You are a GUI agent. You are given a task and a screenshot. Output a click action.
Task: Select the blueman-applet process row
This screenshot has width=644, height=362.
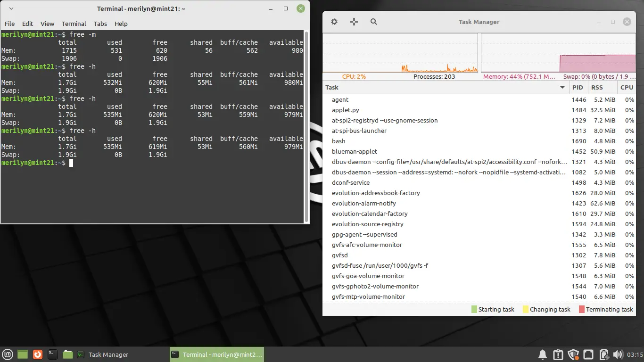click(355, 151)
